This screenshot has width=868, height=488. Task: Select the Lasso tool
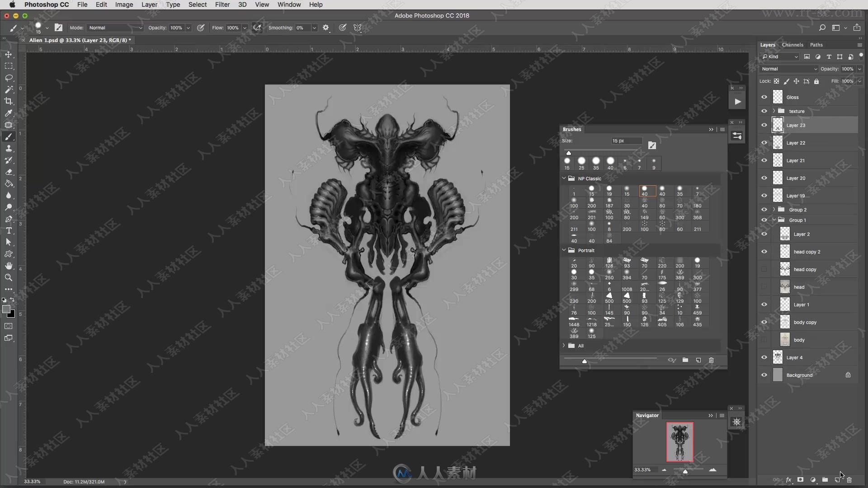(9, 77)
